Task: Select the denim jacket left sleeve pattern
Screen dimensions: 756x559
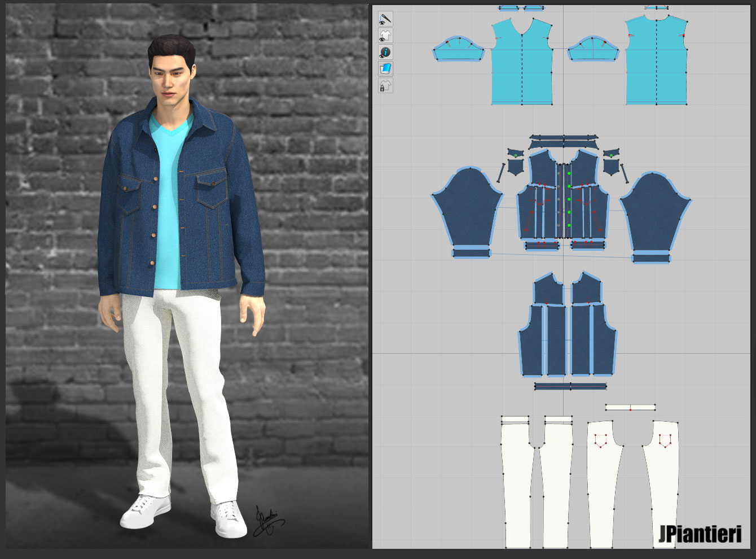Action: click(x=468, y=208)
